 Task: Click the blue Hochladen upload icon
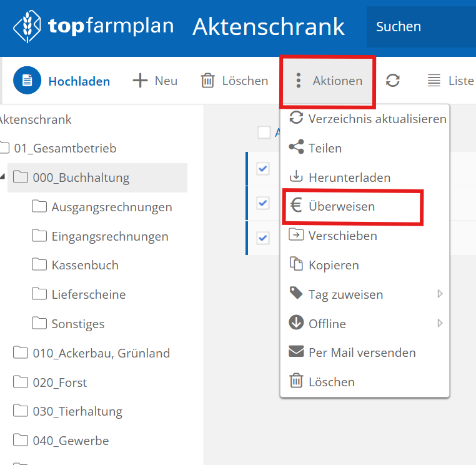[27, 81]
